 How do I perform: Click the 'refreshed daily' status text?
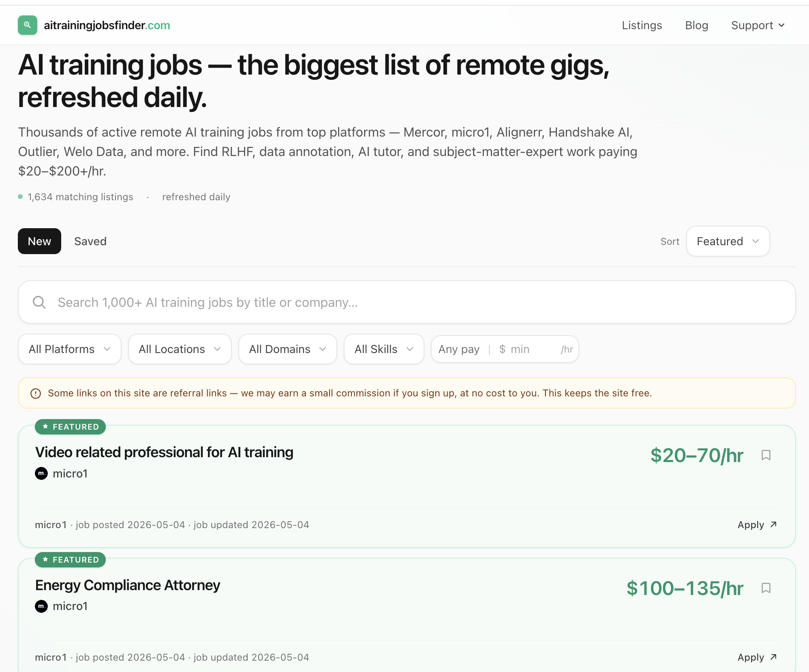(196, 197)
